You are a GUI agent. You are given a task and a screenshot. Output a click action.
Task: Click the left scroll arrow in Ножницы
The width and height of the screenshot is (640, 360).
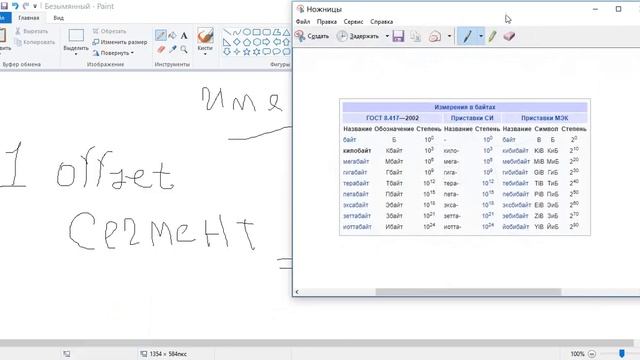[297, 292]
